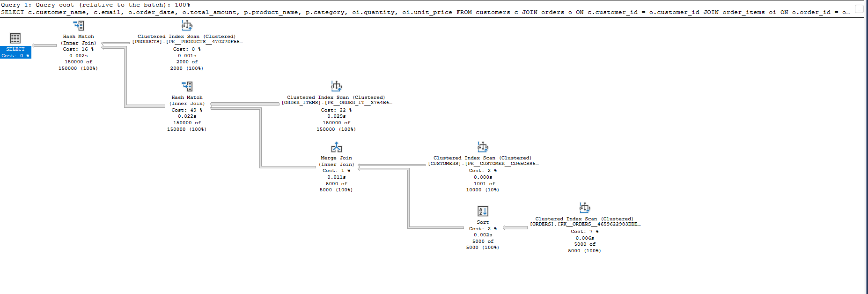Screen dimensions: 868x294
Task: Click the '10000 (10%)' estimate text
Action: 483,190
